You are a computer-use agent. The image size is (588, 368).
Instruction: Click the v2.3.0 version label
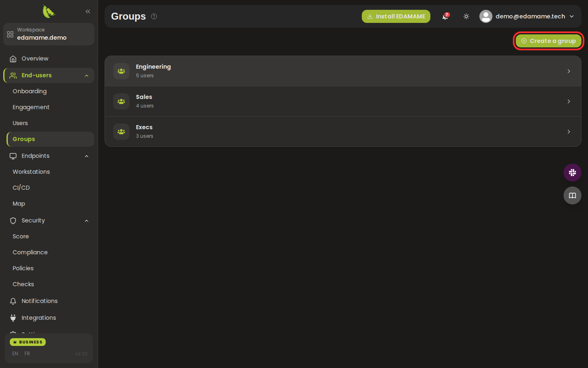(x=81, y=354)
